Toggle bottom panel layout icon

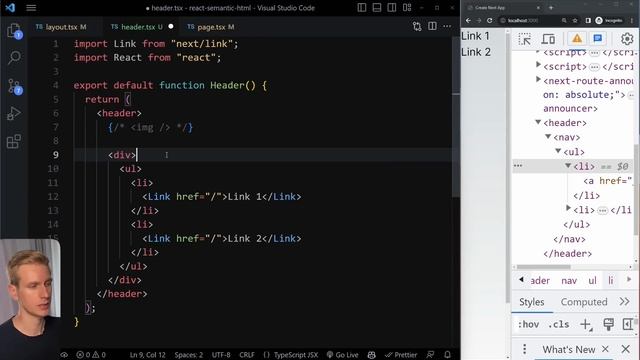point(377,8)
